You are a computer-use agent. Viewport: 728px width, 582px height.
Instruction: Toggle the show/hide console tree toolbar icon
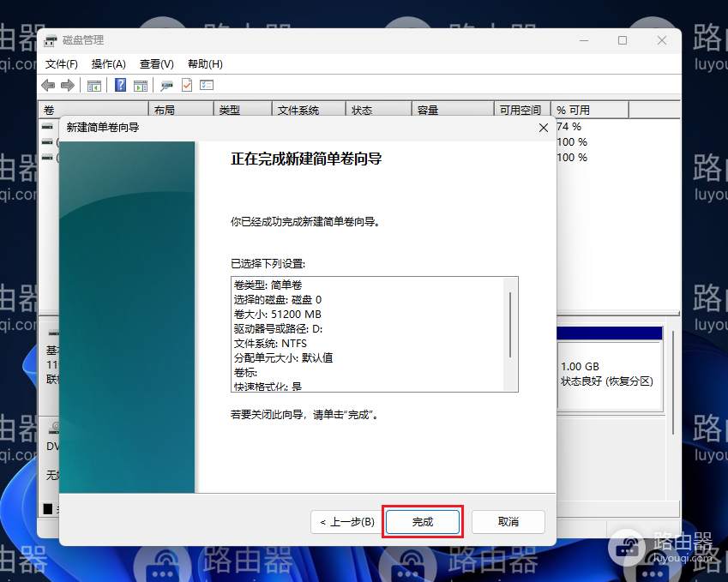tap(94, 86)
